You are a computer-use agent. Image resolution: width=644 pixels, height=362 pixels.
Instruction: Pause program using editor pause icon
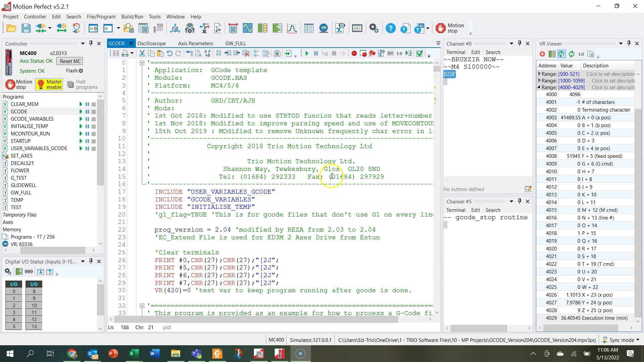(316, 53)
